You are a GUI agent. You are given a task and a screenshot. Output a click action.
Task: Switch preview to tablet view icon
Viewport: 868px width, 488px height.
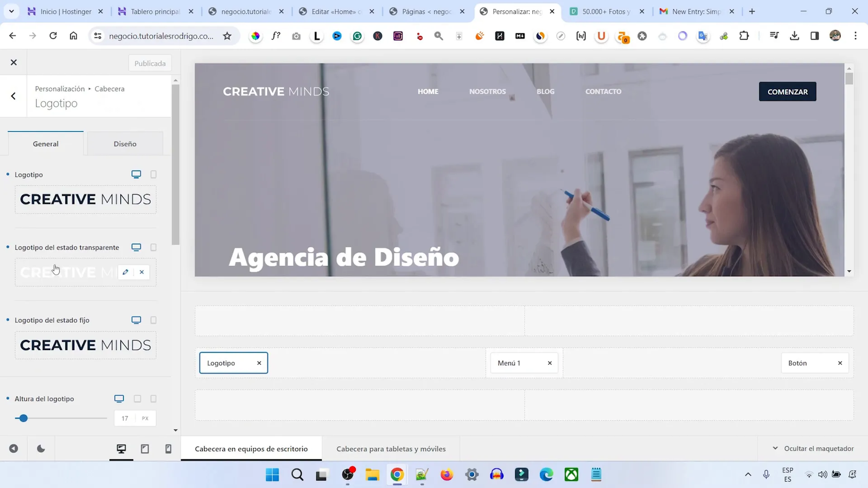(x=144, y=448)
